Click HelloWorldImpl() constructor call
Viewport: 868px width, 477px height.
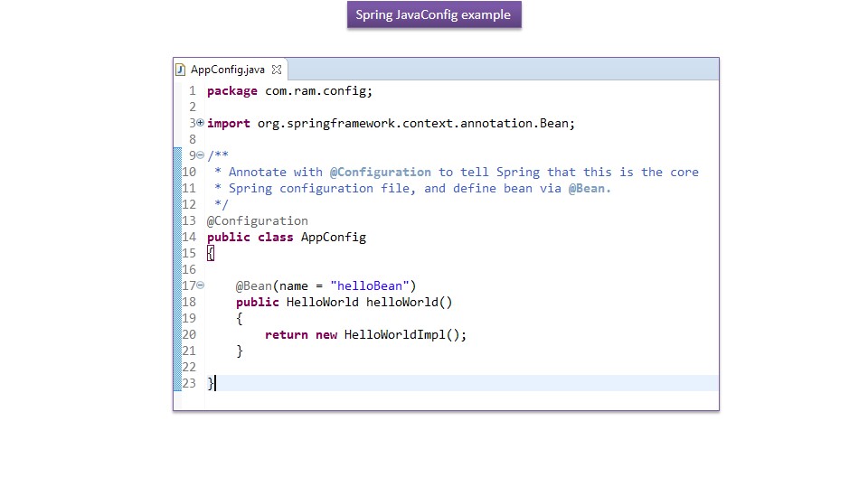tap(402, 335)
